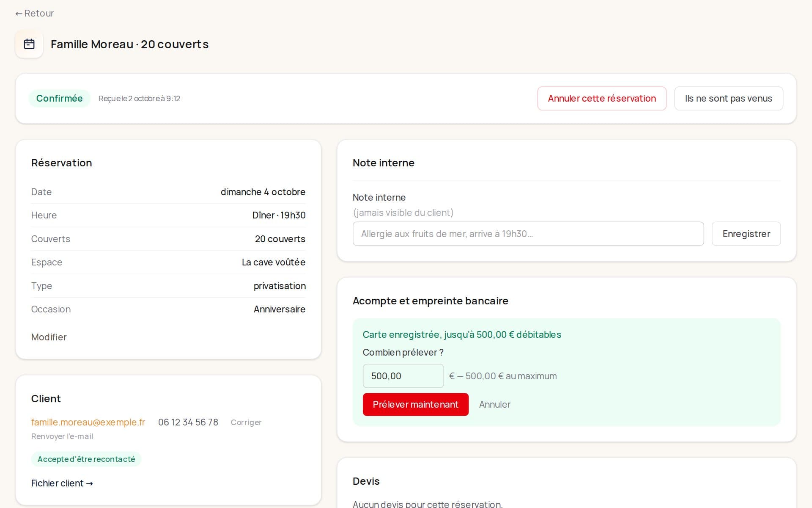Viewport: 812px width, 508px height.
Task: Click the phone number 06 12 34 56 78
Action: click(x=188, y=422)
